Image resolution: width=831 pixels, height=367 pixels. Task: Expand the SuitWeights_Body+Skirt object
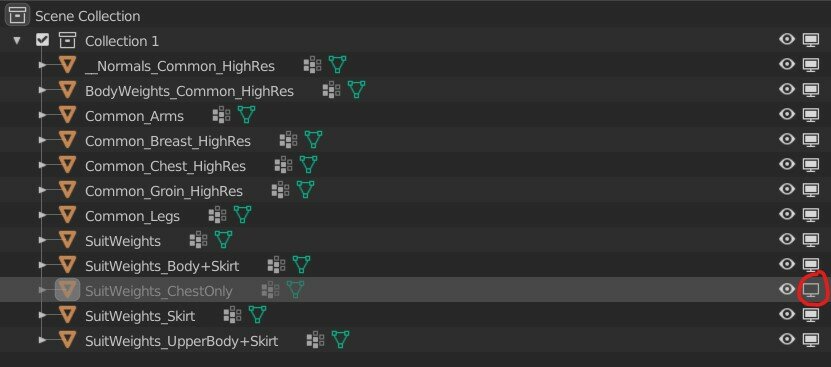pos(42,265)
